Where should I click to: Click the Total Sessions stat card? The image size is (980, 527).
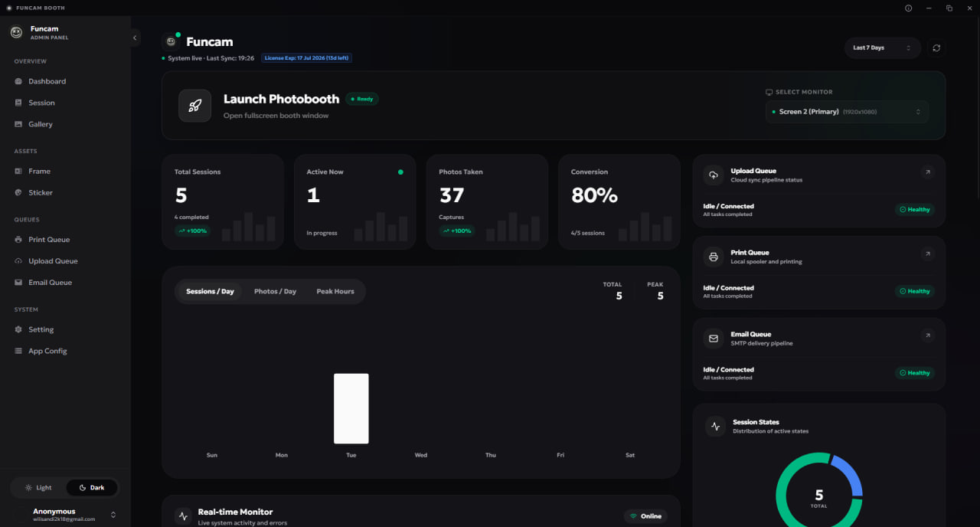pos(223,202)
